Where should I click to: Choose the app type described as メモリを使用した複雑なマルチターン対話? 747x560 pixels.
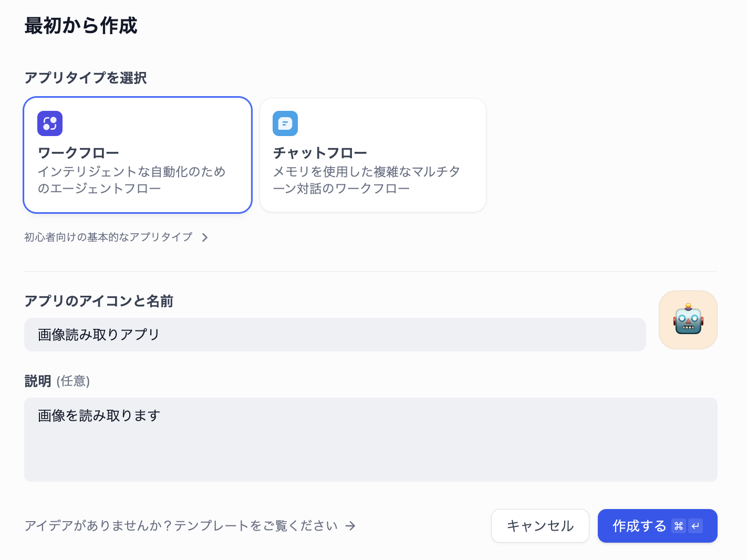367,180
